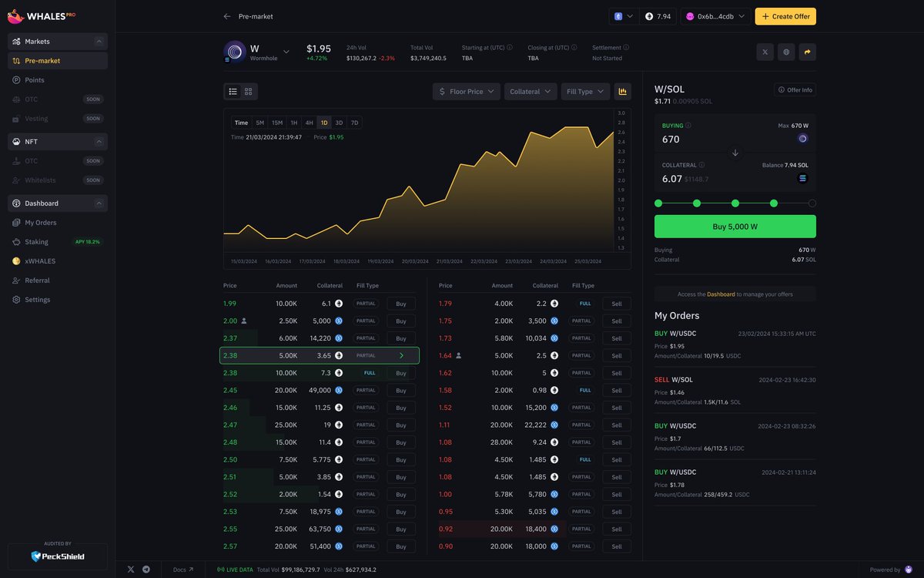The width and height of the screenshot is (924, 578).
Task: Open the Fill Type filter dropdown
Action: pyautogui.click(x=585, y=91)
